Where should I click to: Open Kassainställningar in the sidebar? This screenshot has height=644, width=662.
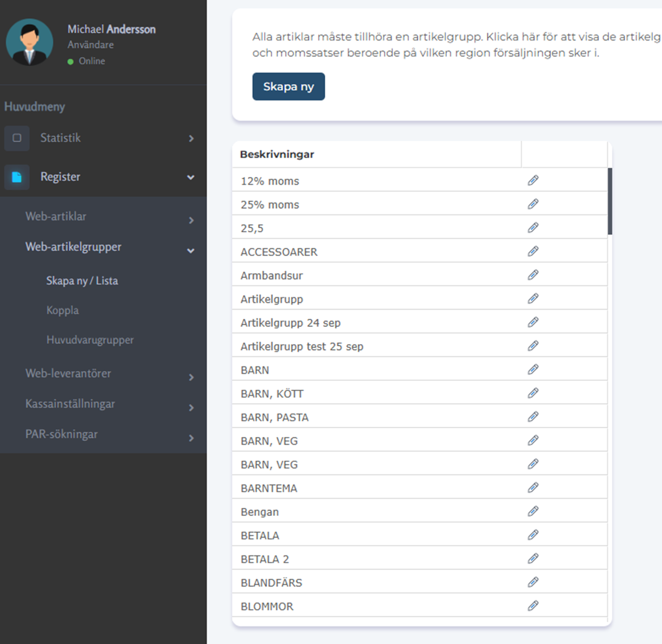coord(70,404)
